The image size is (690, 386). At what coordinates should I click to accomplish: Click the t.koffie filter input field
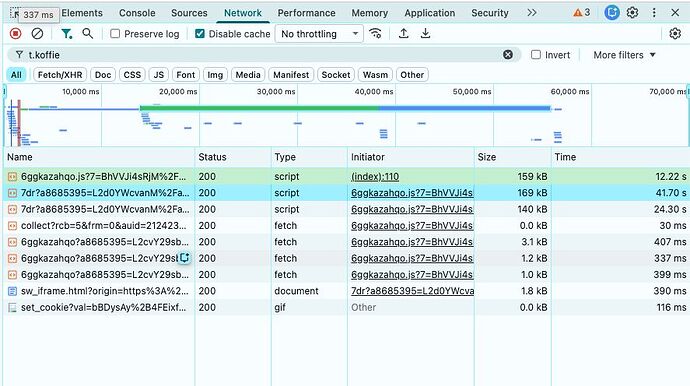click(264, 55)
